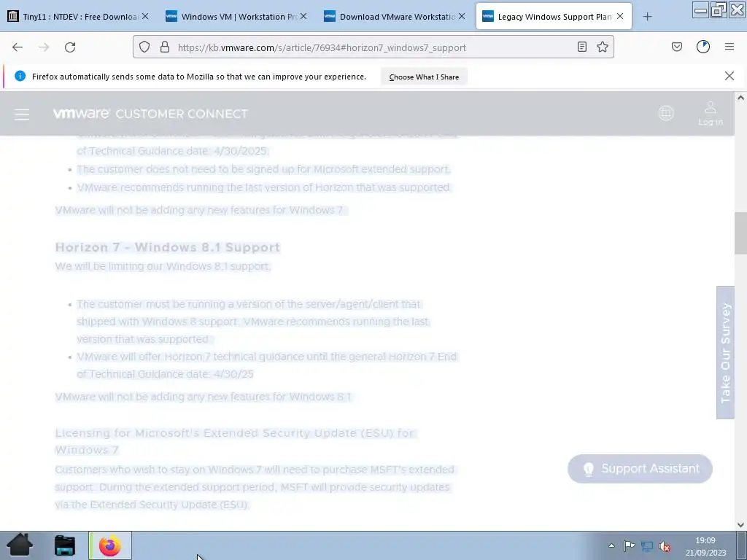The image size is (747, 560).
Task: View site security padlock information
Action: (165, 47)
